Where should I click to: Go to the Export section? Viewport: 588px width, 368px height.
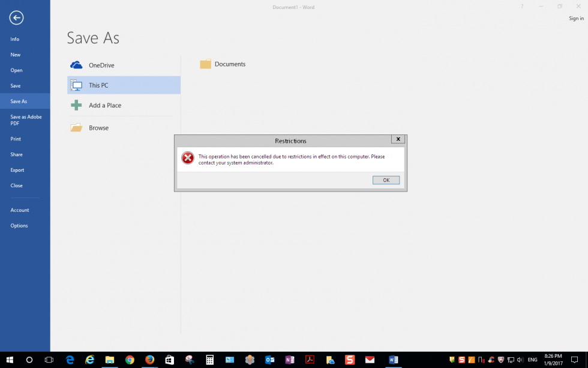17,170
